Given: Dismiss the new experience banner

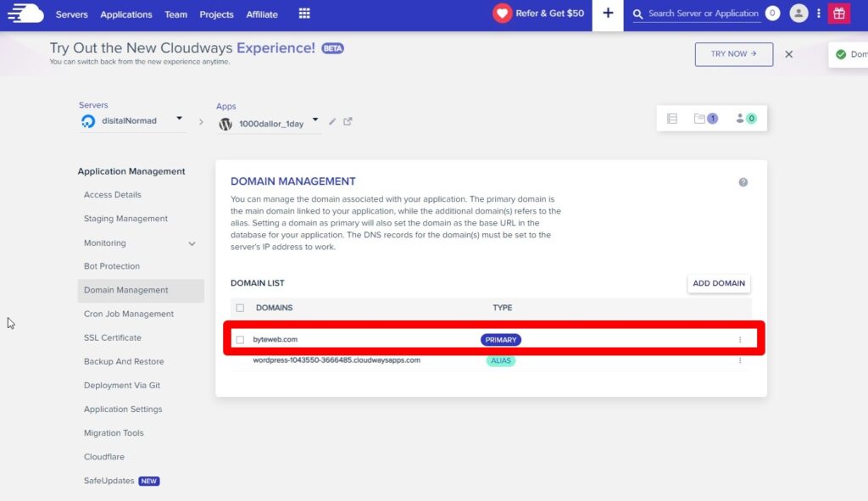Looking at the screenshot, I should pyautogui.click(x=789, y=54).
